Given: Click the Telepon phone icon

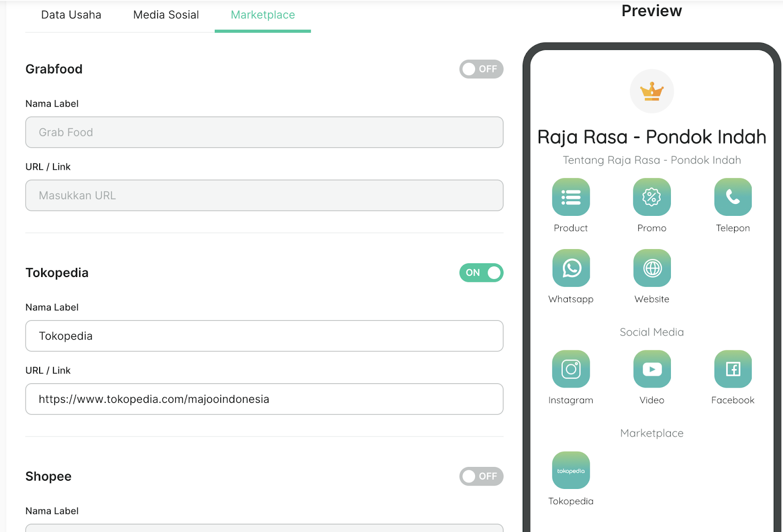Looking at the screenshot, I should (733, 197).
